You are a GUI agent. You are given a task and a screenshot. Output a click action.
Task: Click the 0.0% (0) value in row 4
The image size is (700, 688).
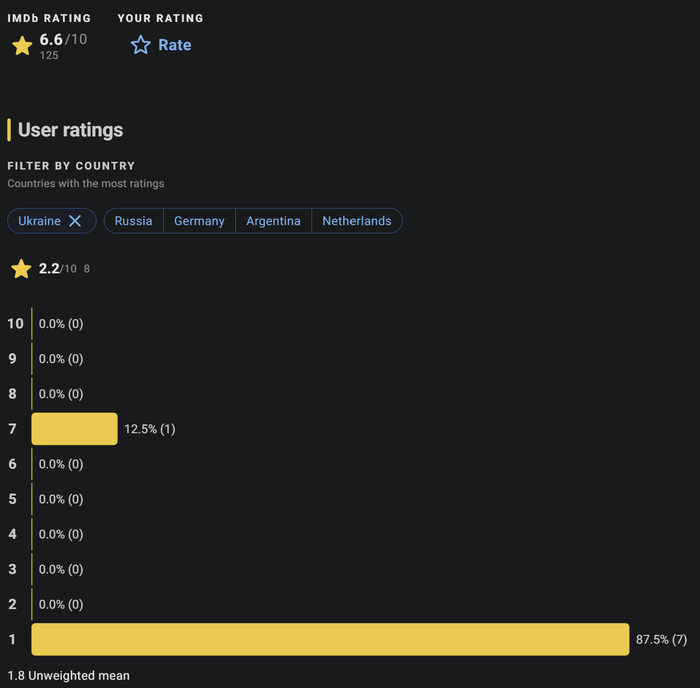point(61,534)
